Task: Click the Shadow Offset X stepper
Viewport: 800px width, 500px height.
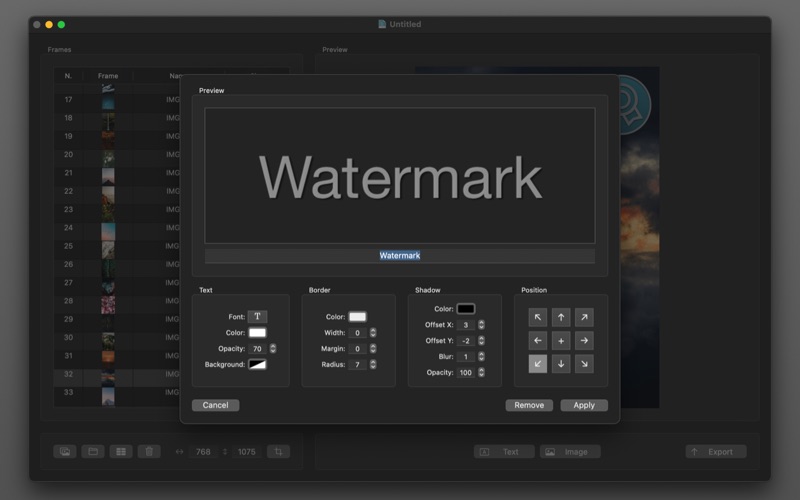Action: (x=481, y=325)
